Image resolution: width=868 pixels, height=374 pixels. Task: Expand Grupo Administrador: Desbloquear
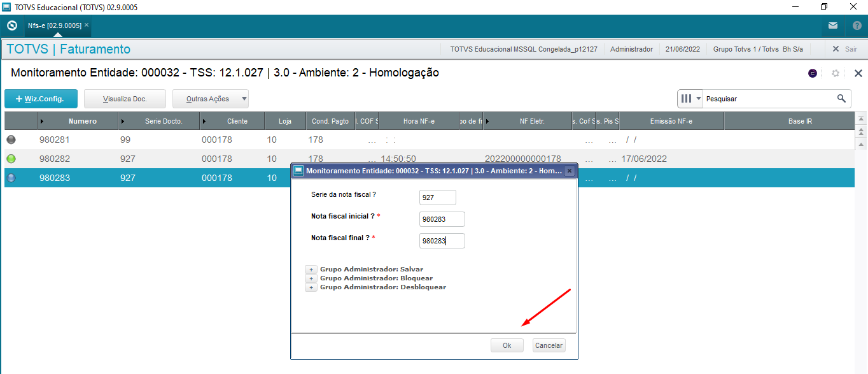[311, 287]
